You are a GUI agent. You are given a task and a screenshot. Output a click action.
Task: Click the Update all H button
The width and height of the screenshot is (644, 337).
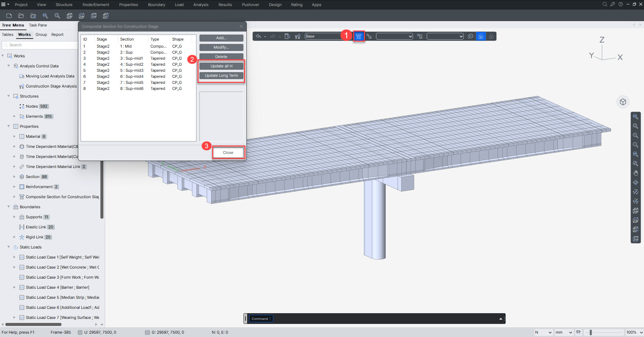tap(221, 66)
